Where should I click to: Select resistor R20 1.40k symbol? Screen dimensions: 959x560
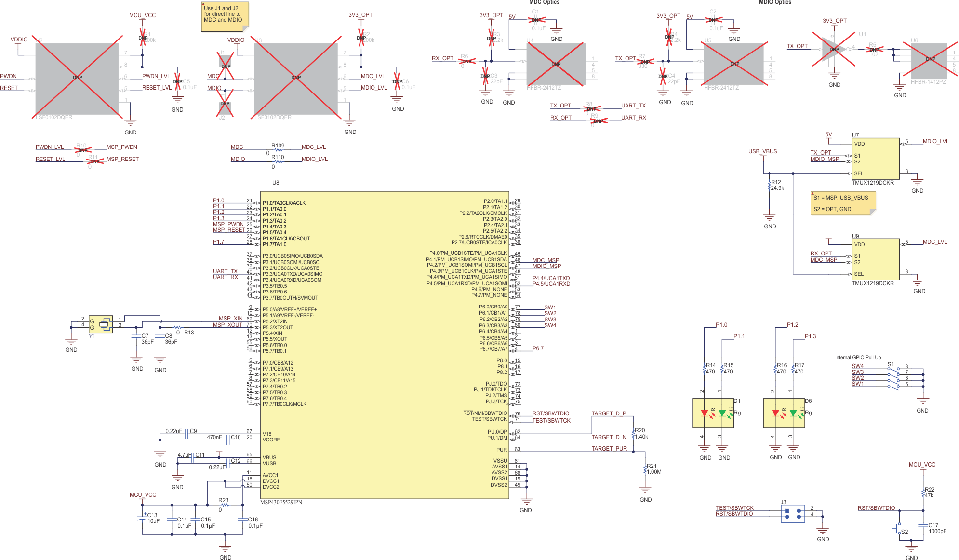633,434
